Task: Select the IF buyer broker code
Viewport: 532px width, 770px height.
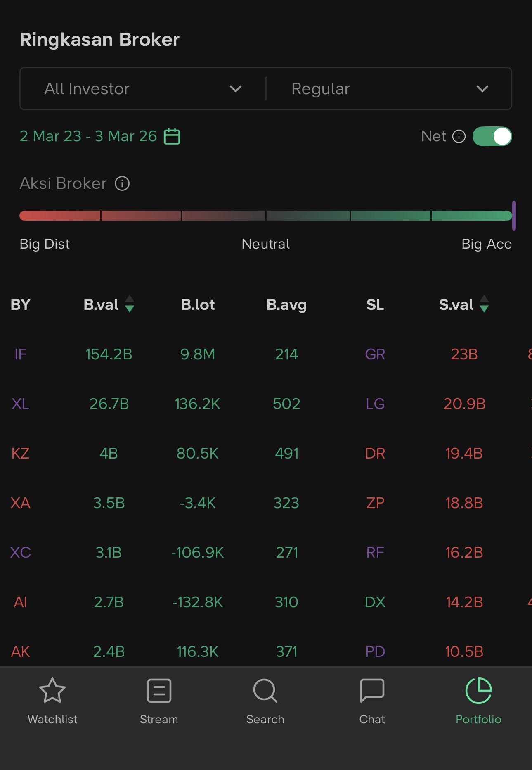Action: [20, 354]
